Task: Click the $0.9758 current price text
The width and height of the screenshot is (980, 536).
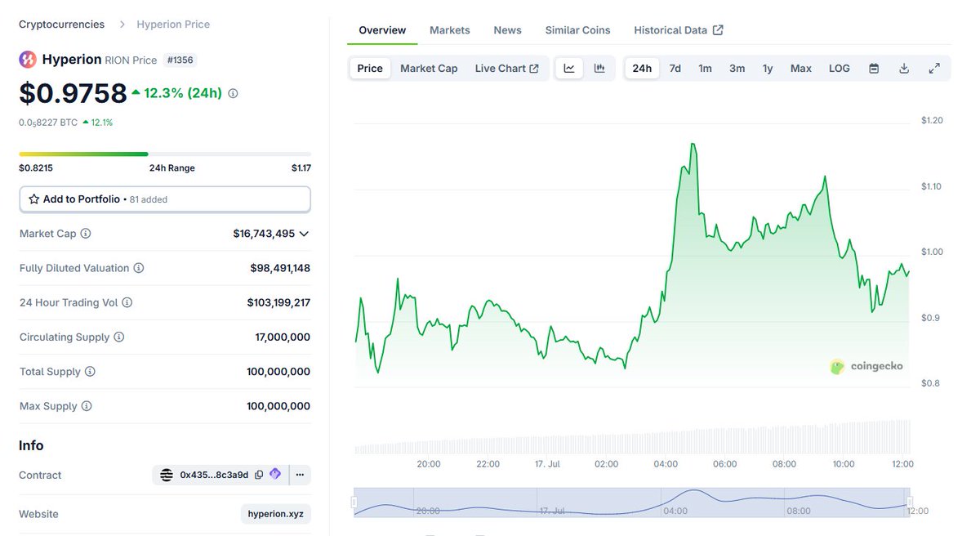Action: coord(73,93)
